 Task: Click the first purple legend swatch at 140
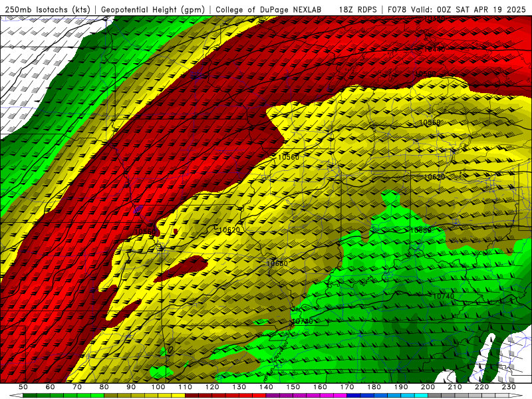pyautogui.click(x=273, y=396)
